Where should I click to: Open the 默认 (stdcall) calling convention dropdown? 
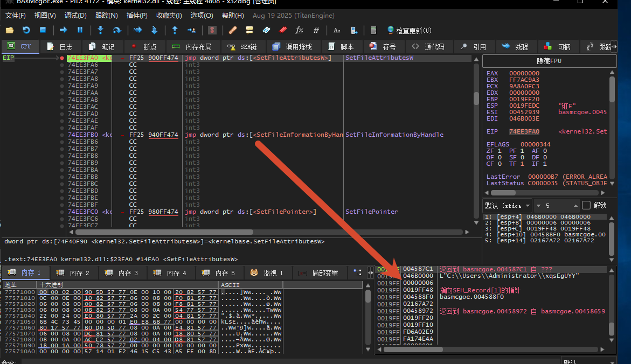(x=507, y=206)
